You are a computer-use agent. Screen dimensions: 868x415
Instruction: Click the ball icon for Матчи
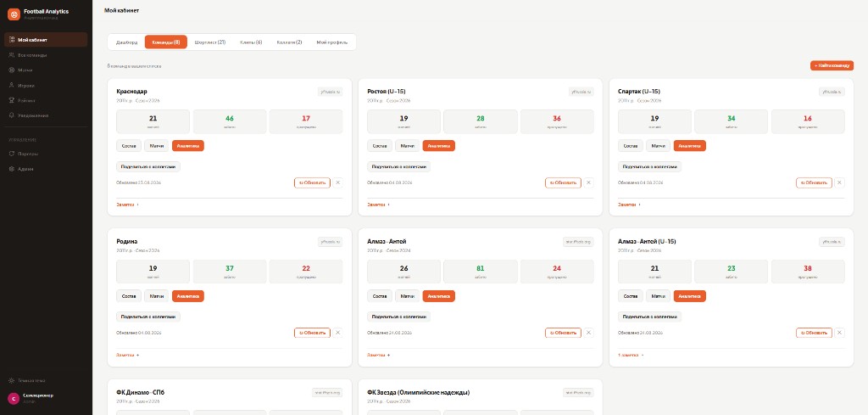click(12, 70)
